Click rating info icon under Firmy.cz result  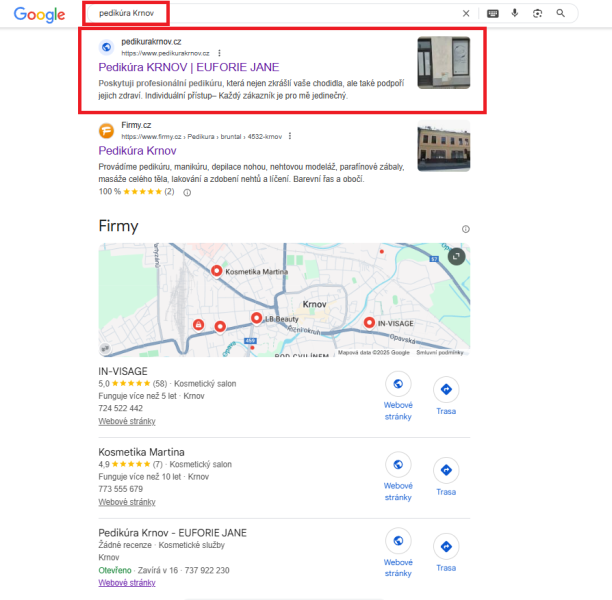coord(187,192)
